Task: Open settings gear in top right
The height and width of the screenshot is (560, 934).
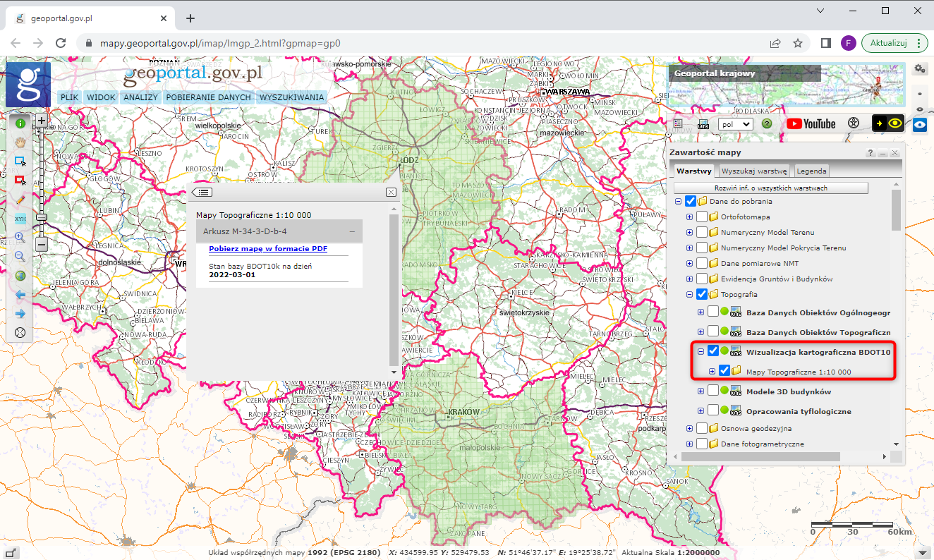Action: (x=919, y=68)
